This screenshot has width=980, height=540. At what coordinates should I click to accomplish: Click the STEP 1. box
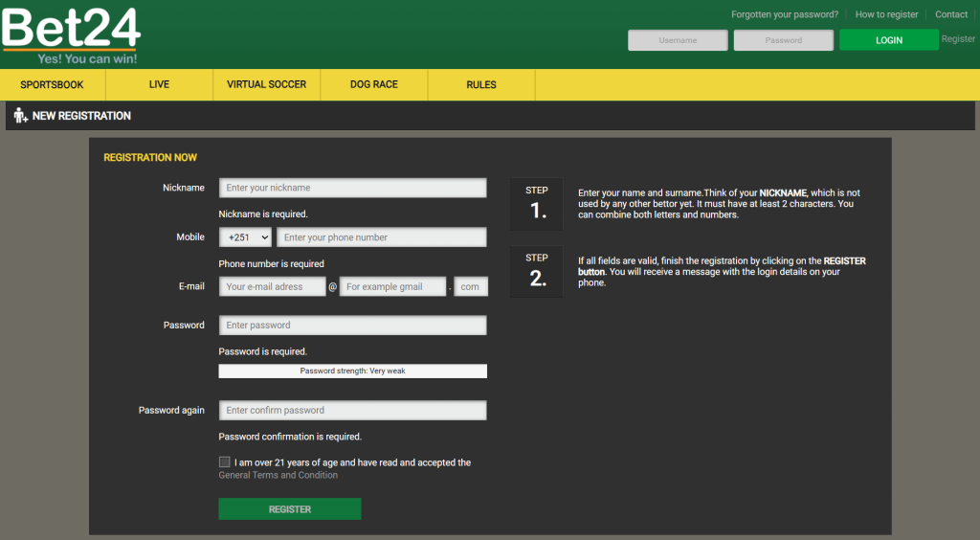pos(536,204)
